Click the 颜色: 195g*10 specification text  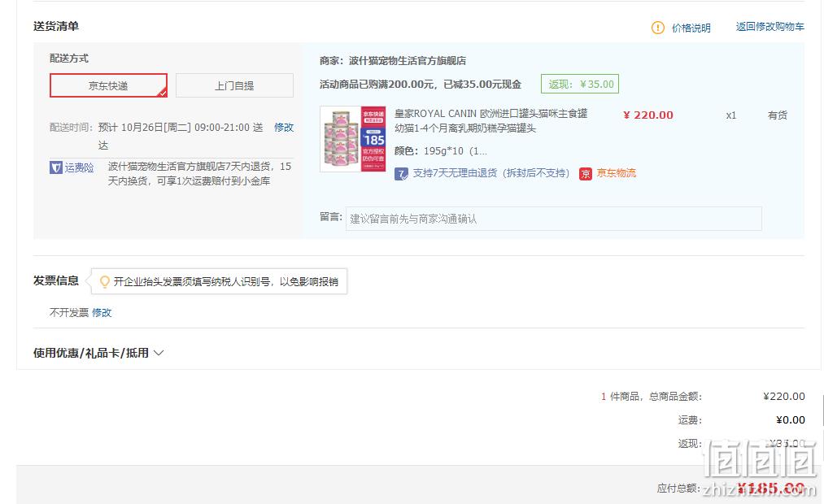tap(440, 151)
